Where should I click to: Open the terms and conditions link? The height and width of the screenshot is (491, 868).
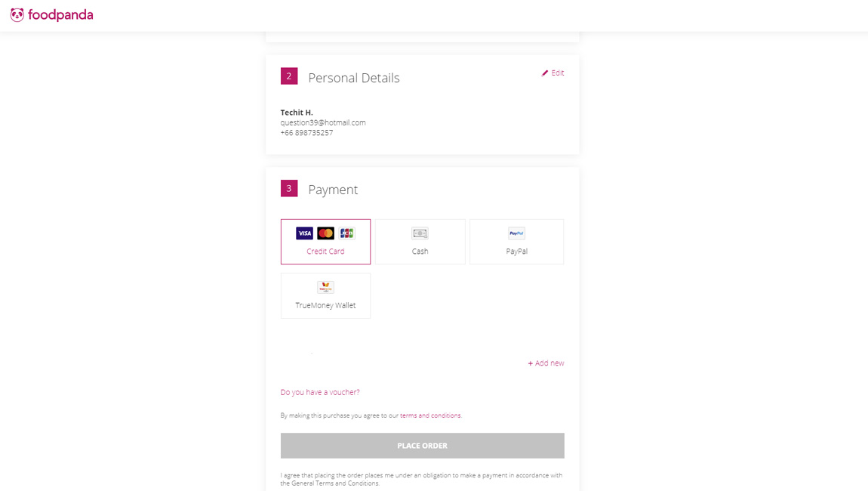[x=430, y=415]
